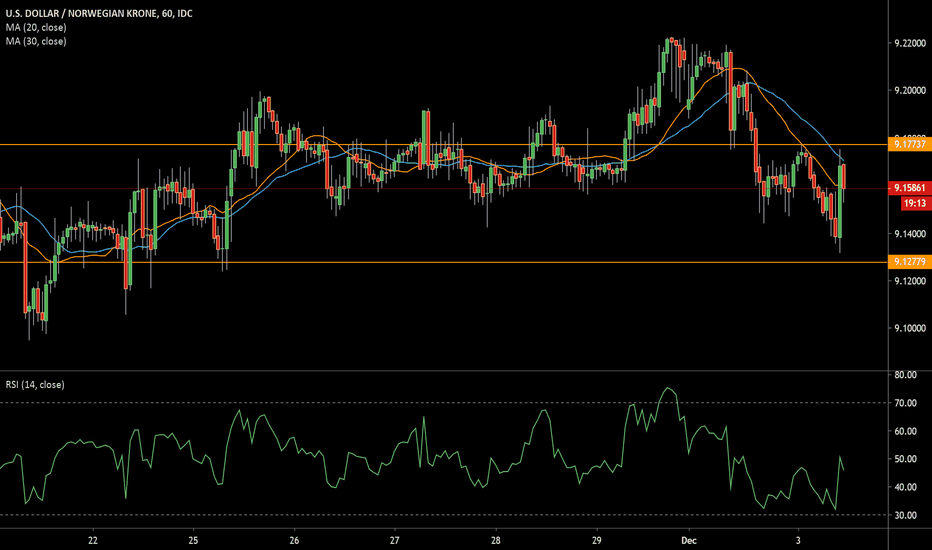Select the MA (20, close) indicator label
This screenshot has height=550, width=932.
tap(36, 27)
